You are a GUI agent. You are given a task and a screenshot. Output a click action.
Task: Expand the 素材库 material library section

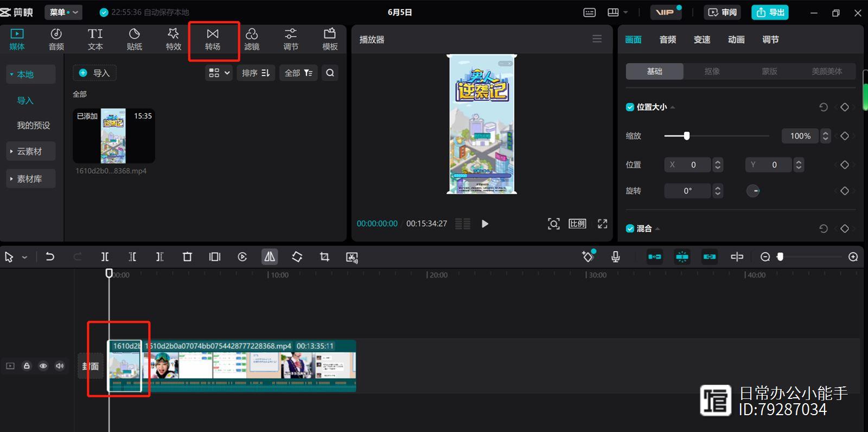(x=31, y=179)
